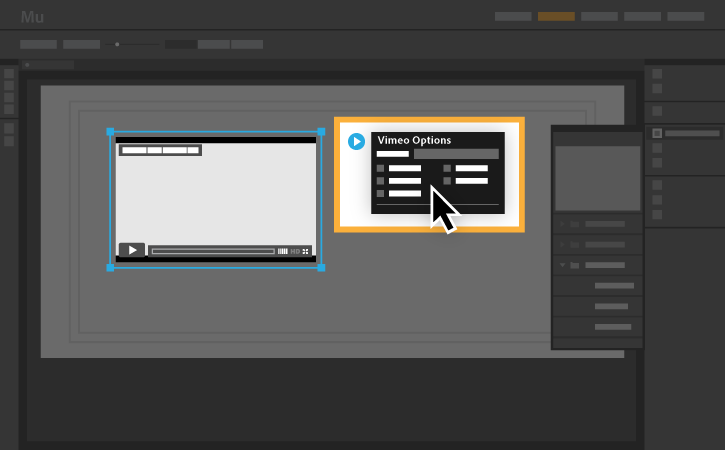Open Vimeo Options with the blue play icon
725x450 pixels.
click(x=356, y=142)
